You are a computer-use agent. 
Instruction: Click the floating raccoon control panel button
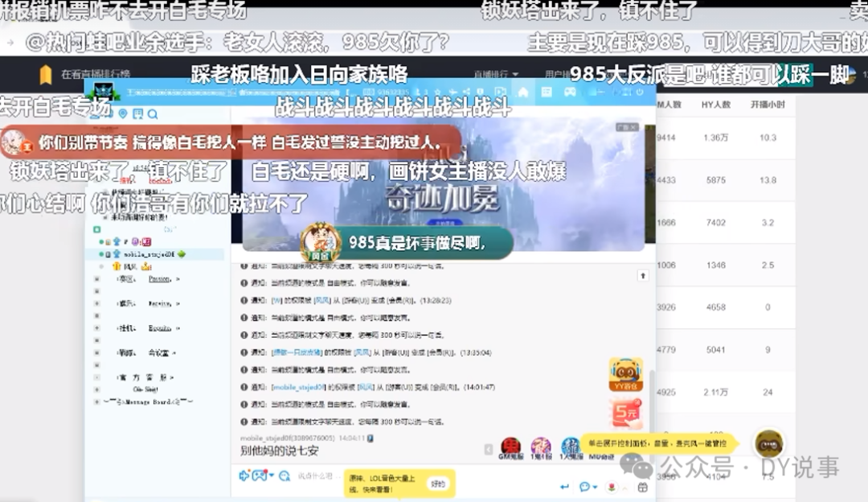[769, 444]
